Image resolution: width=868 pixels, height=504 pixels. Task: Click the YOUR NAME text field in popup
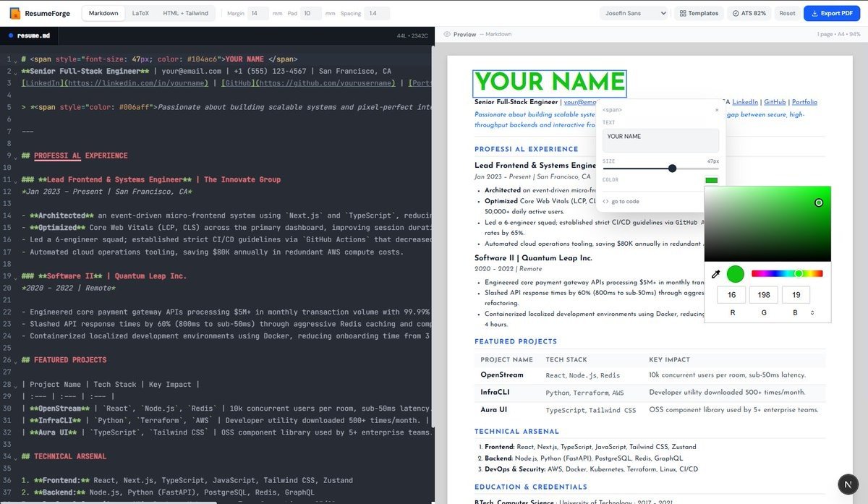pos(660,140)
